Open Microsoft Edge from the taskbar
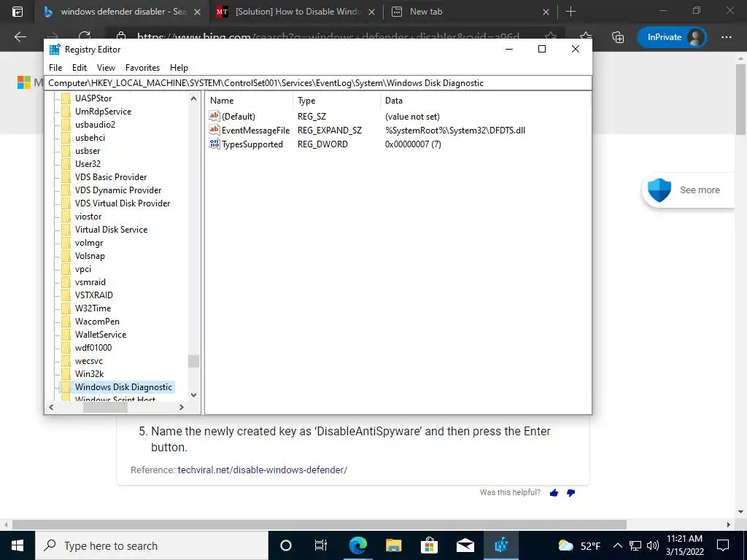This screenshot has width=747, height=560. pyautogui.click(x=357, y=545)
